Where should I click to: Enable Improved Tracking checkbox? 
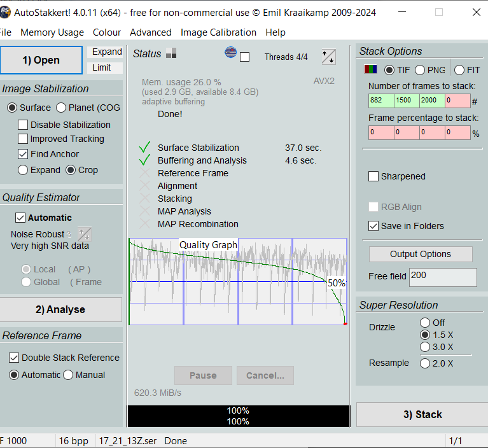[x=61, y=139]
